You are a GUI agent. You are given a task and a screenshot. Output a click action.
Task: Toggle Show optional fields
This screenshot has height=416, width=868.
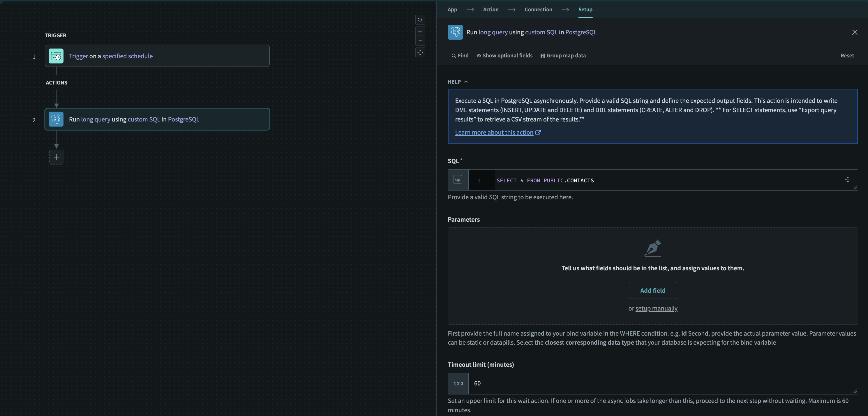click(504, 56)
